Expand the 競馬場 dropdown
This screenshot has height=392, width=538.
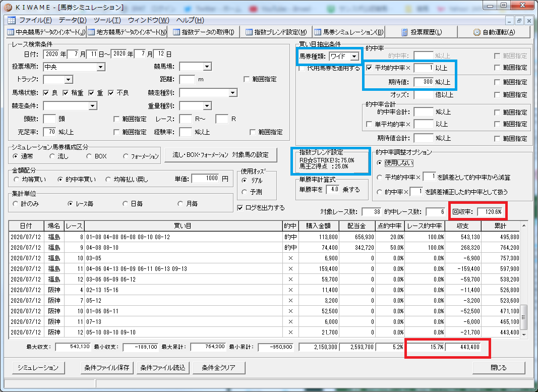click(207, 67)
